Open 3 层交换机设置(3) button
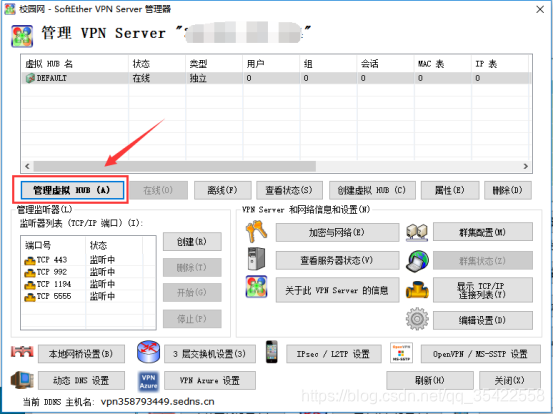554x414 pixels. pyautogui.click(x=210, y=354)
